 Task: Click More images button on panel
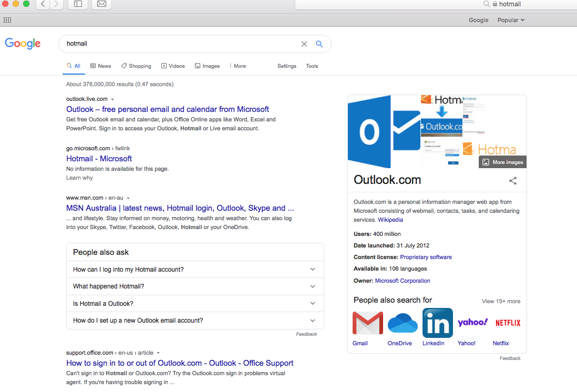(503, 162)
